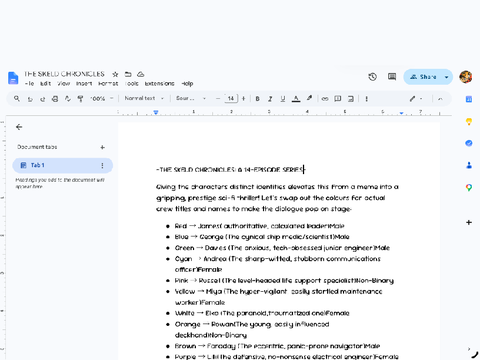Click the insert link icon
480x360 pixels.
[x=325, y=99]
